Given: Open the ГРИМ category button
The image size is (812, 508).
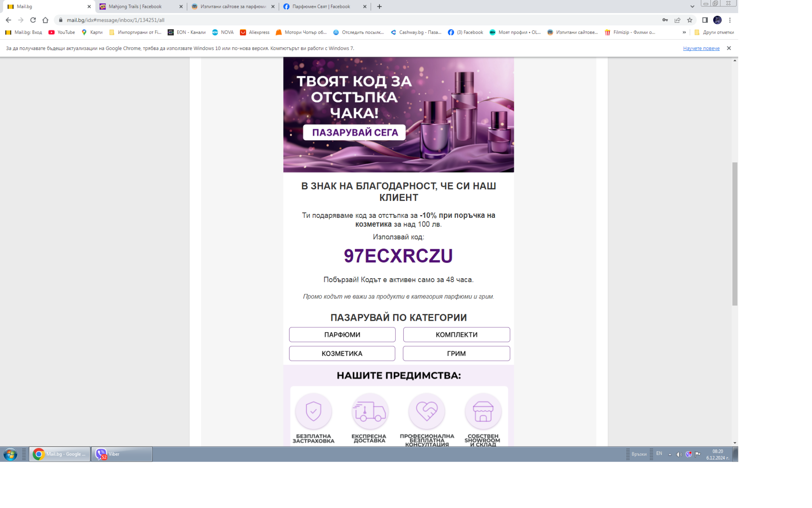Looking at the screenshot, I should point(456,354).
